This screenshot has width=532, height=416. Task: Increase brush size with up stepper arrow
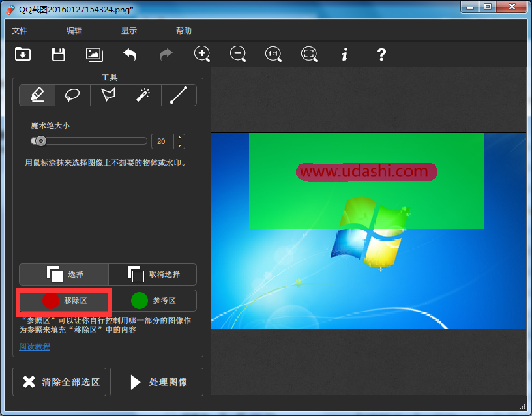(x=179, y=138)
